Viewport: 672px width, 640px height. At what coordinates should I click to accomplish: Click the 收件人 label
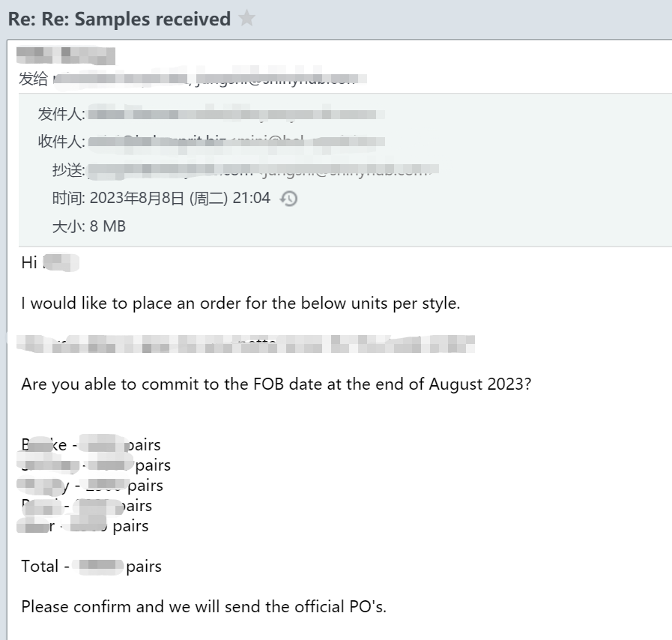[61, 141]
